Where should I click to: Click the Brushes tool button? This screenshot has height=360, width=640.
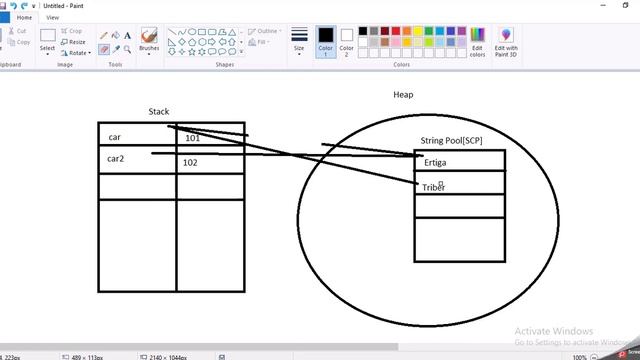(149, 36)
